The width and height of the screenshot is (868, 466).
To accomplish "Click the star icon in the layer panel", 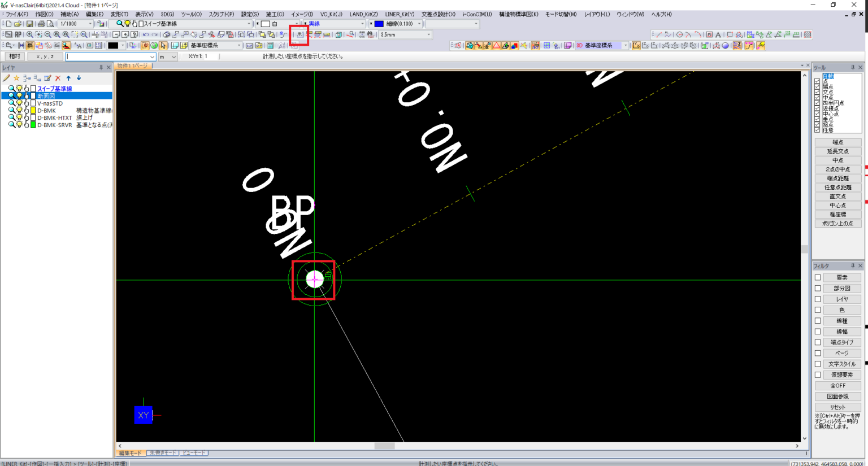I will point(16,78).
